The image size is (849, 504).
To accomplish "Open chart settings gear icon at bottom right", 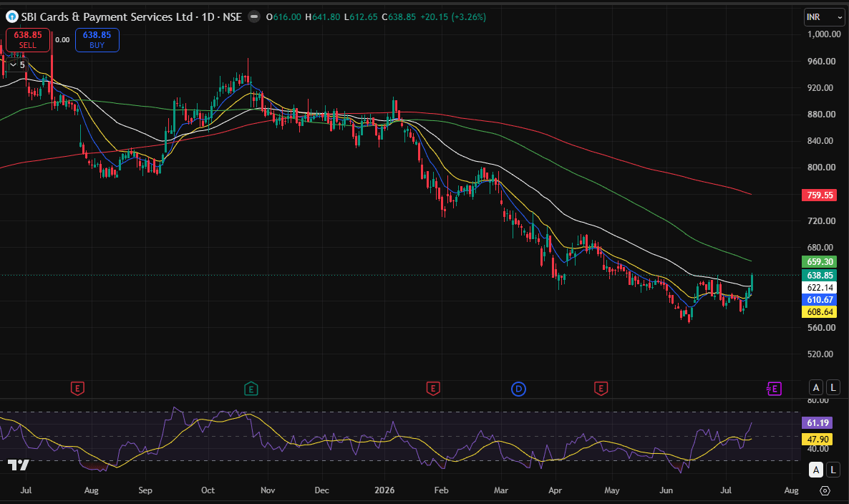I will click(825, 490).
